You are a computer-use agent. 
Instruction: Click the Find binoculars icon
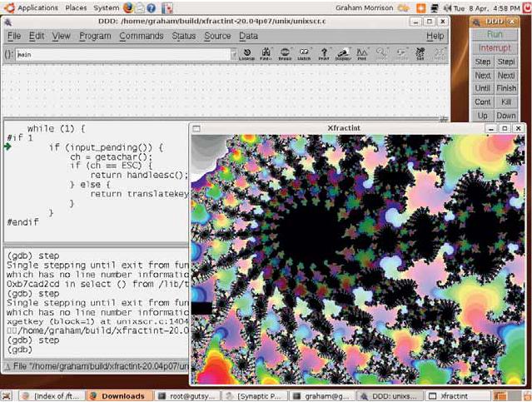click(x=266, y=54)
